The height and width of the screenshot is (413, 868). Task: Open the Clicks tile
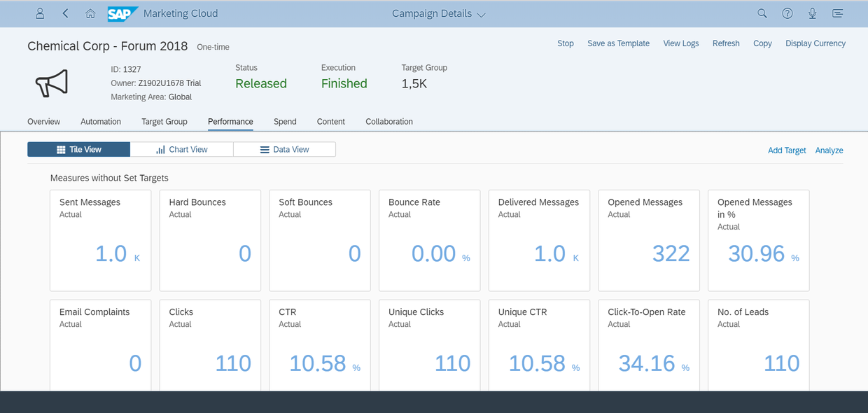pyautogui.click(x=210, y=345)
